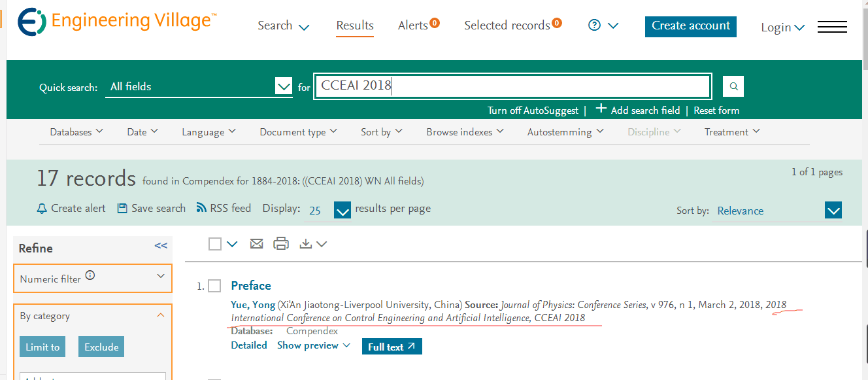Click the Numeric filter info icon
This screenshot has height=380, width=868.
(90, 275)
